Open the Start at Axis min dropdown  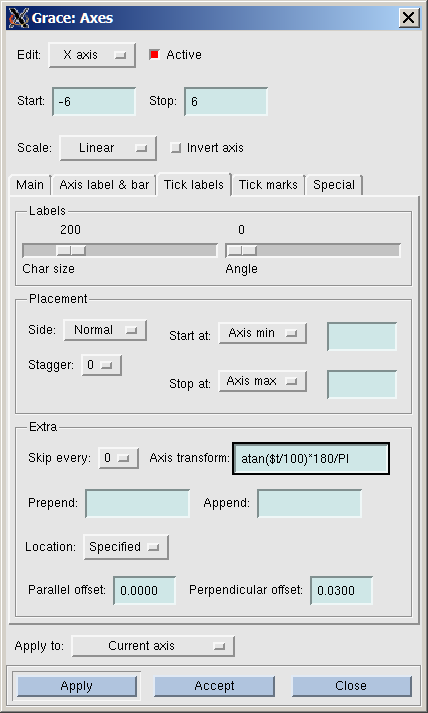pos(263,333)
